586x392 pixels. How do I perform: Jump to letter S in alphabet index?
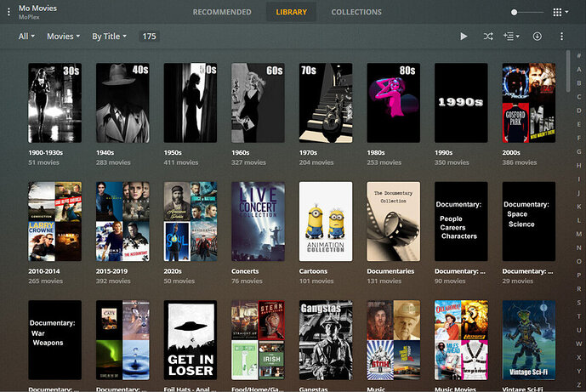(x=578, y=303)
